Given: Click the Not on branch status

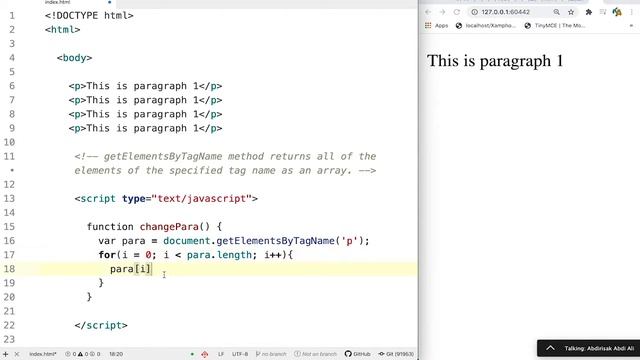Looking at the screenshot, I should pyautogui.click(x=316, y=354).
